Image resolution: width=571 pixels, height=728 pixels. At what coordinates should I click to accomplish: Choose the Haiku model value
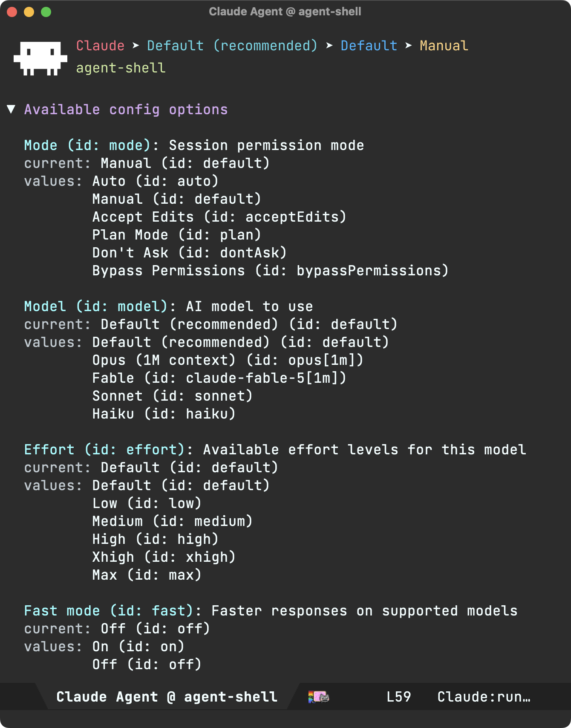pyautogui.click(x=164, y=414)
